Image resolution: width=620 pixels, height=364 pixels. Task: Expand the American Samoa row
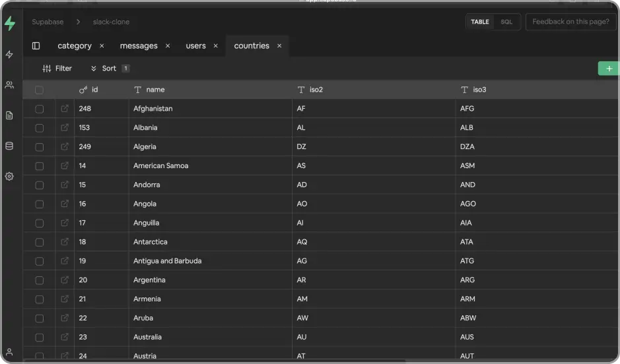(x=65, y=166)
